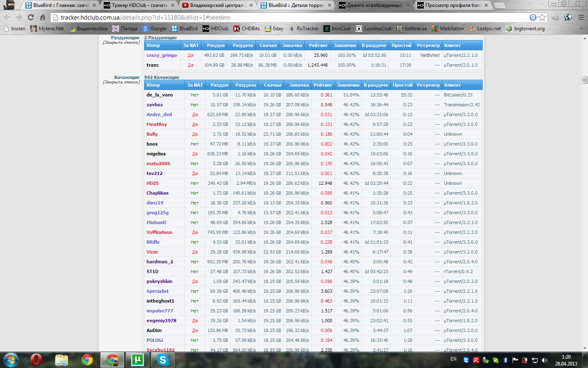This screenshot has width=588, height=368.
Task: Open the uTorrent taskbar icon
Action: [137, 360]
